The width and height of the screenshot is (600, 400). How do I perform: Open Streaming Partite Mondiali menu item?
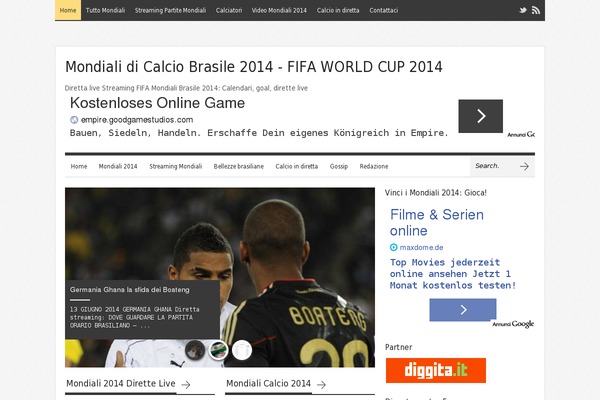[170, 10]
